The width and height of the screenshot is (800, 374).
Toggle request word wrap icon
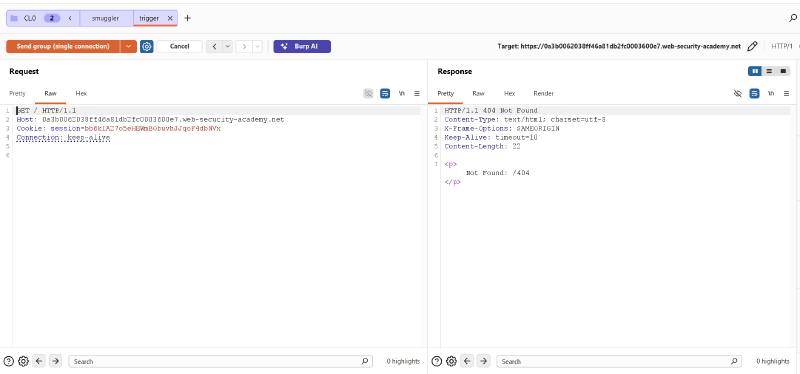(x=385, y=93)
